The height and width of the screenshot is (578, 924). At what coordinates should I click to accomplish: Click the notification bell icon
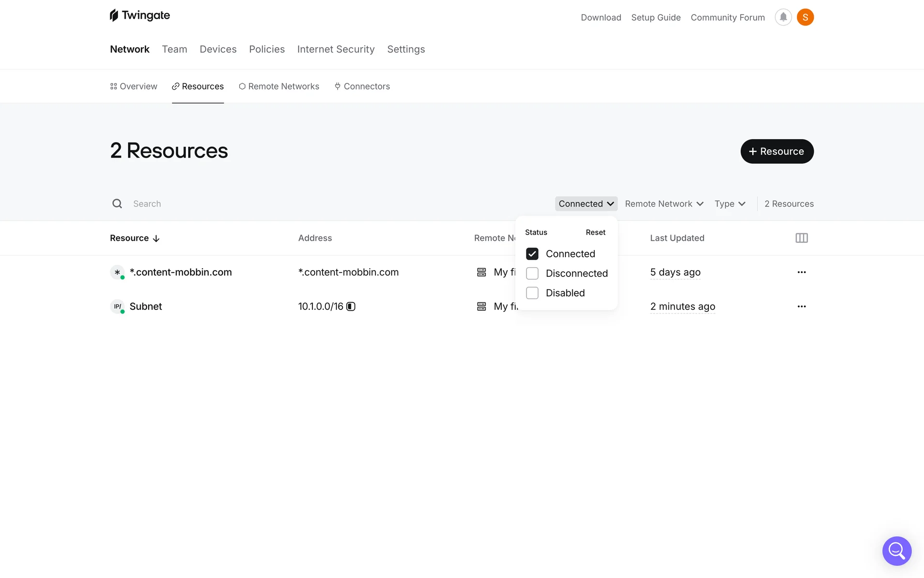tap(783, 17)
